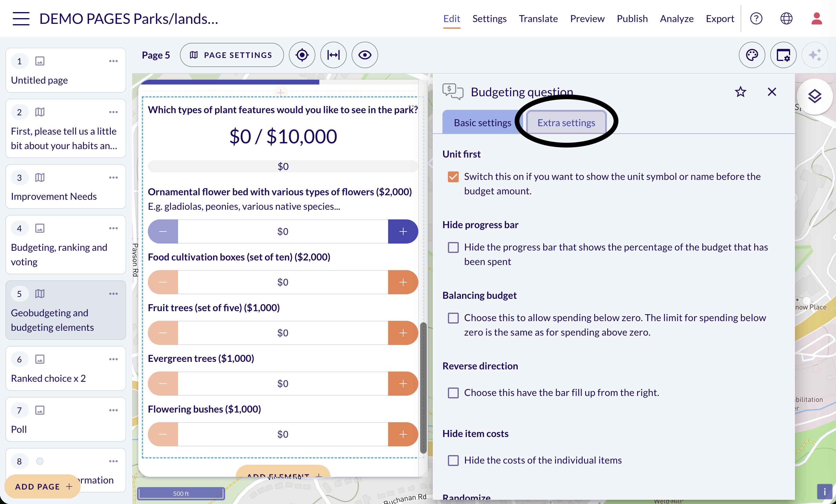Click the locate map target icon
Image resolution: width=836 pixels, height=504 pixels.
302,55
